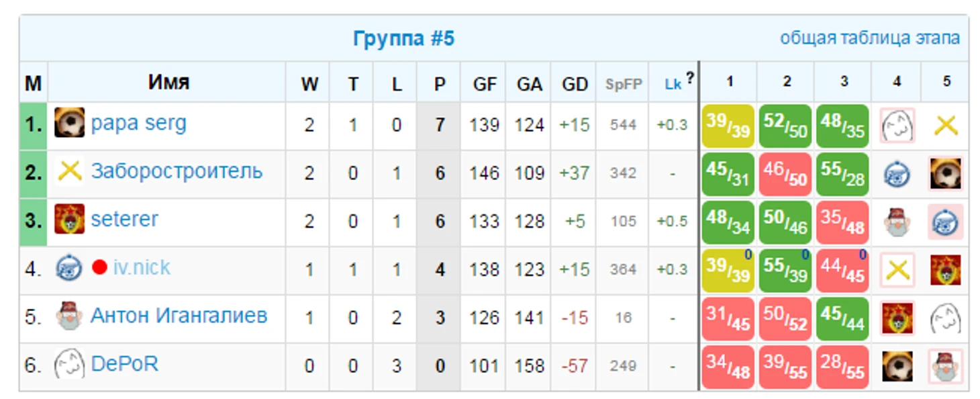Open the green 55/28 result in Заборостроитель's row
This screenshot has height=399, width=980.
(x=842, y=174)
